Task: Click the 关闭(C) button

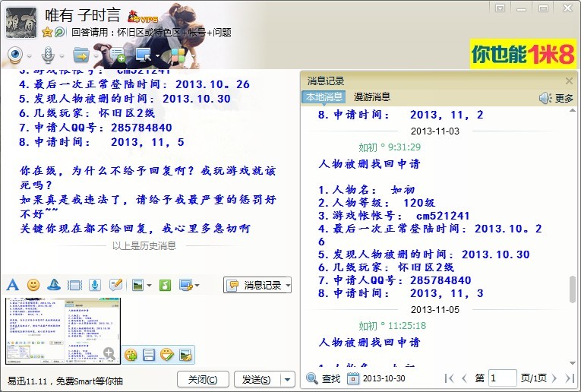Action: [x=203, y=379]
